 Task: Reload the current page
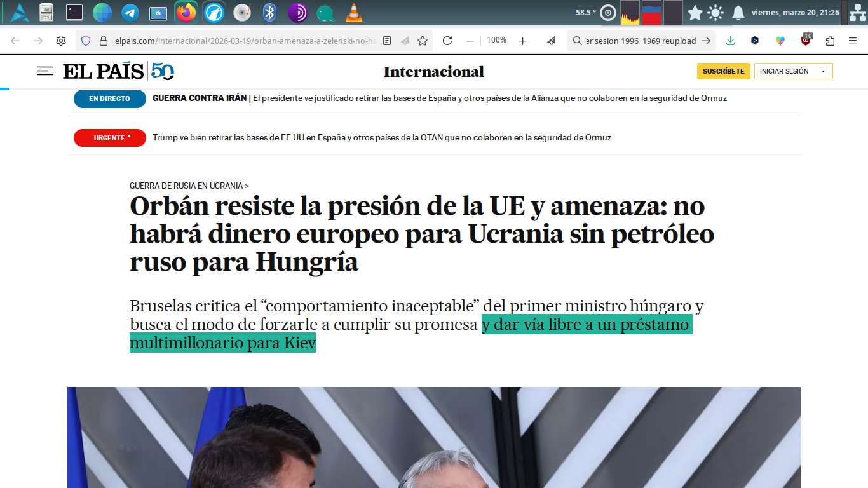tap(447, 41)
